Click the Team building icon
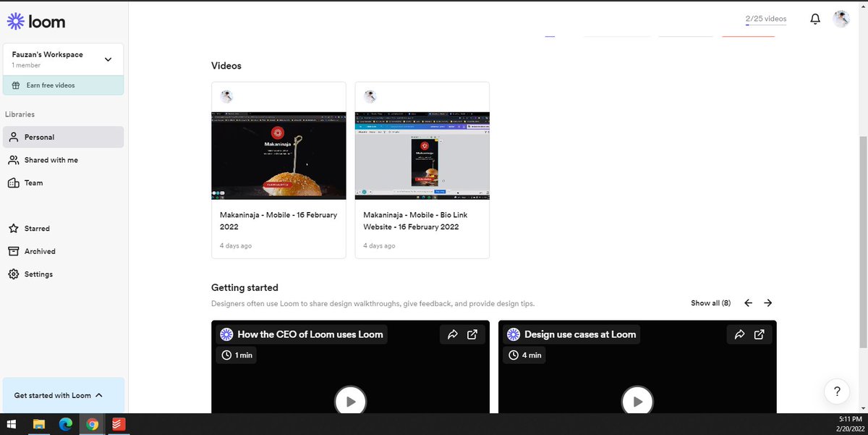 [x=13, y=183]
